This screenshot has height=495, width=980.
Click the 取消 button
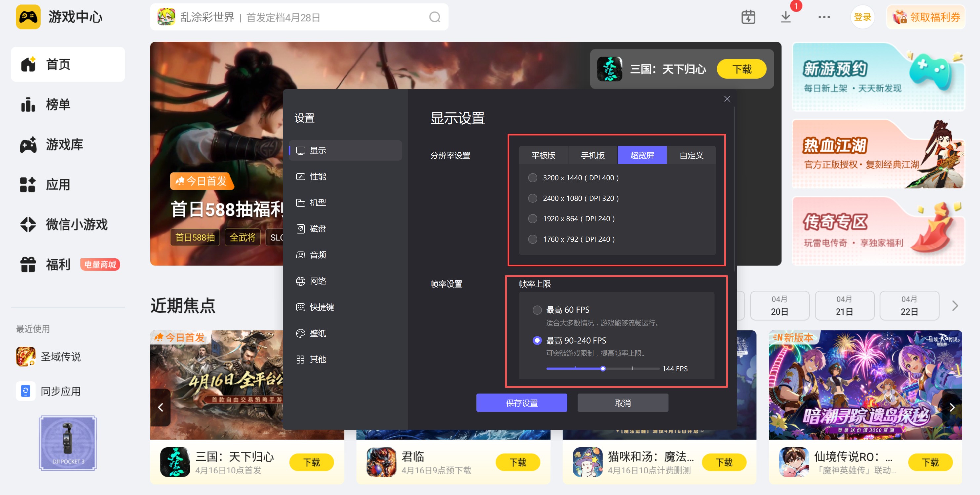coord(622,403)
